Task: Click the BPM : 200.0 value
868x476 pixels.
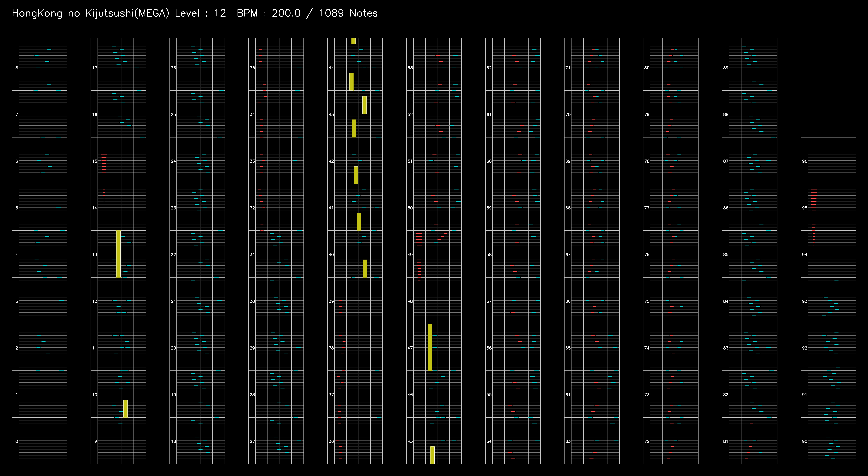Action: tap(268, 13)
